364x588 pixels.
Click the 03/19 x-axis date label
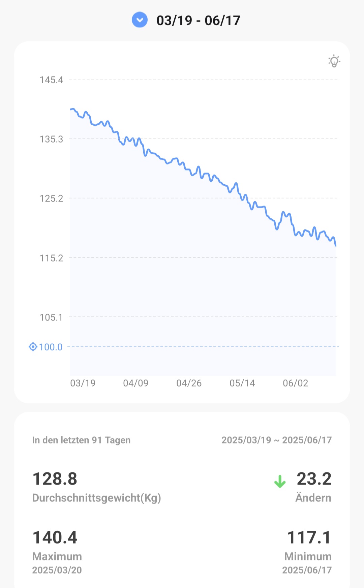tap(83, 383)
